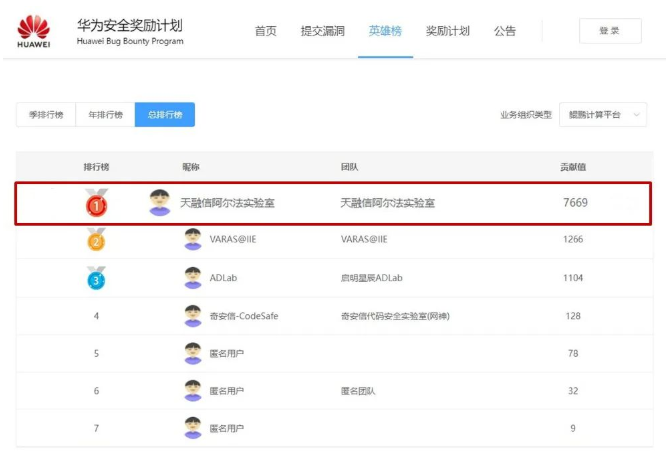Go to 提交漏洞 submit vulnerability page
Screen dimensions: 670x459
(x=322, y=31)
